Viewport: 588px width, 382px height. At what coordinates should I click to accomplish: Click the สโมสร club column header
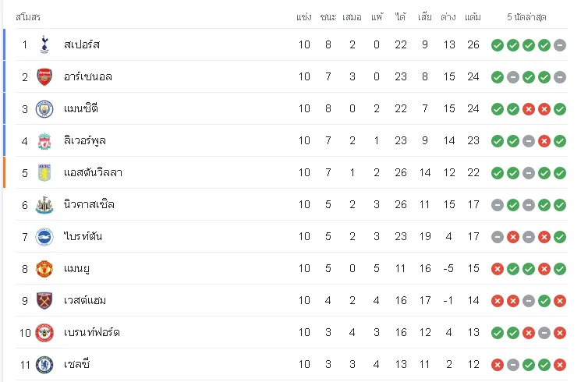(x=28, y=17)
